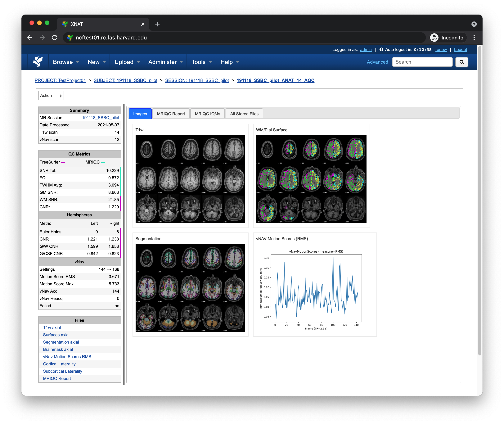Screen dimensions: 504x424
Task: Click the Logout link
Action: coord(460,50)
